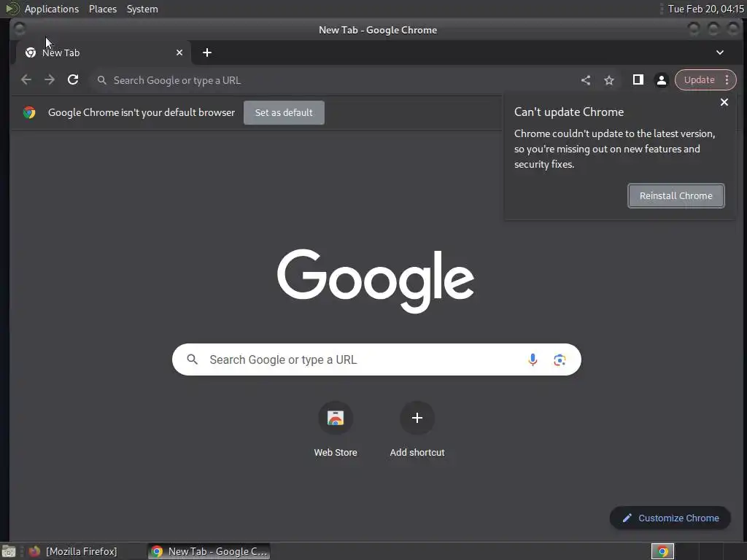The height and width of the screenshot is (560, 747).
Task: Open the Applications menu
Action: (x=52, y=9)
